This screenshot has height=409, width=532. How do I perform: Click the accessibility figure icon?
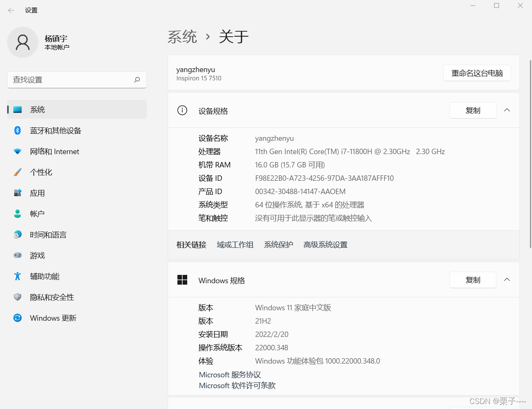[18, 276]
